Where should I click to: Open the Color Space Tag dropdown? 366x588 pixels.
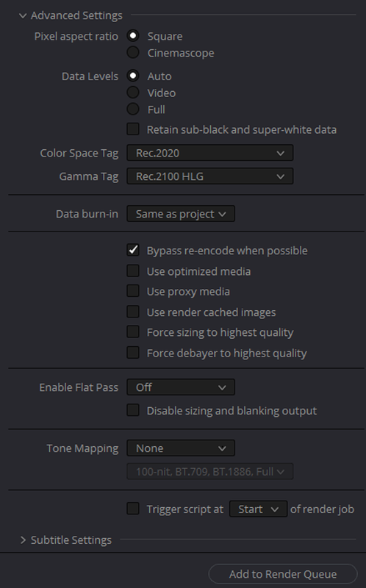pos(209,153)
